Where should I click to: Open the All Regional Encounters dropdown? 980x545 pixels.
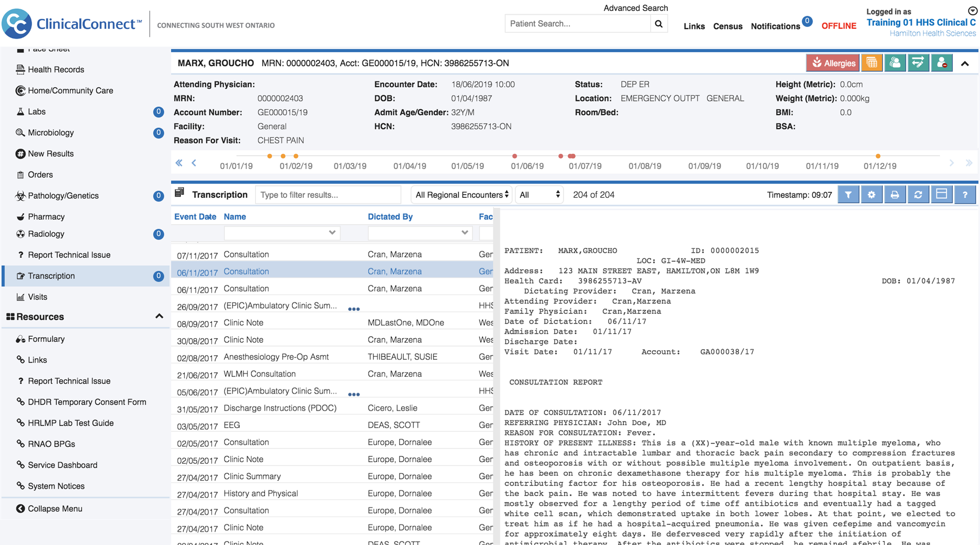click(x=461, y=194)
